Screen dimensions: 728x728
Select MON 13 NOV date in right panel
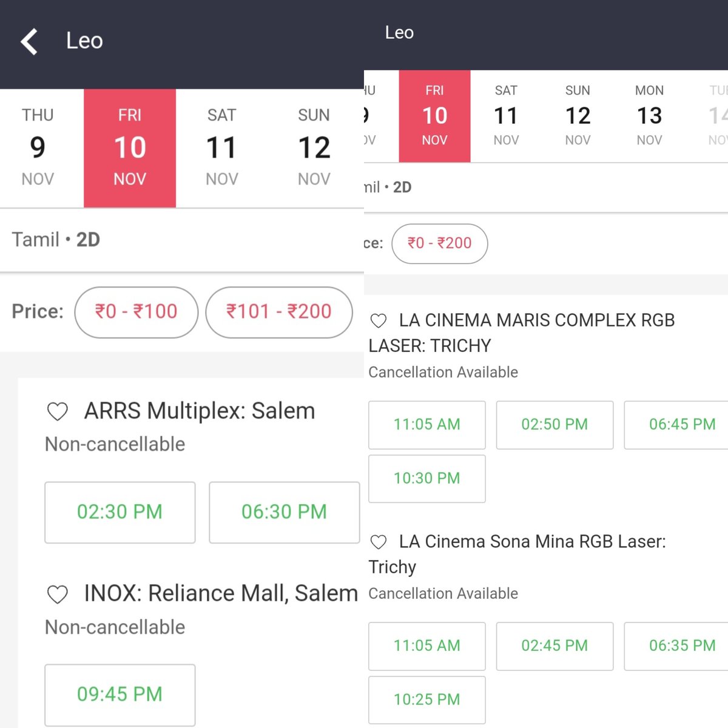(x=649, y=116)
